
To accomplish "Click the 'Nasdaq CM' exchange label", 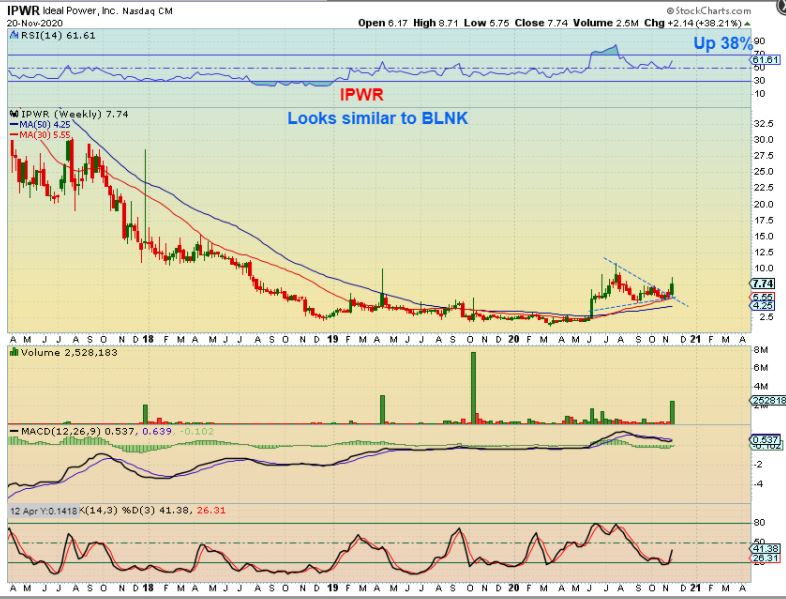I will click(x=147, y=11).
